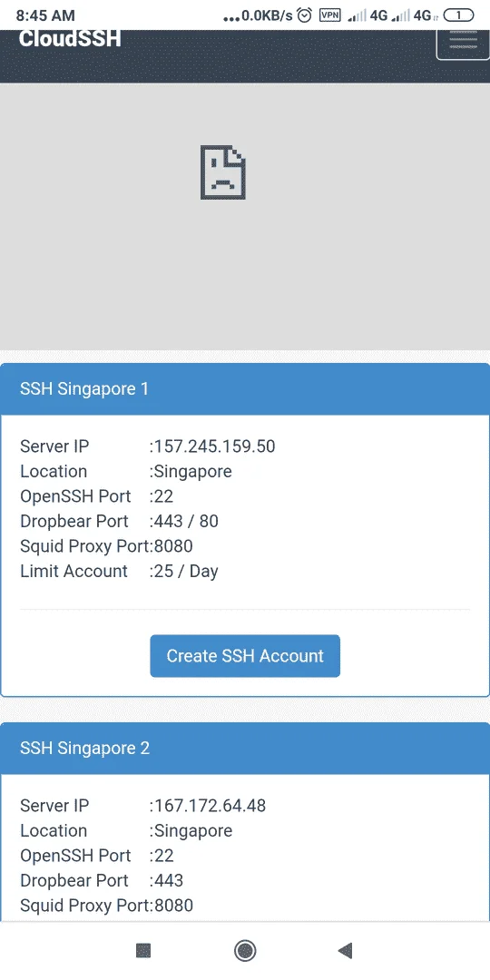The height and width of the screenshot is (980, 490).
Task: Tap the CloudSSH site title
Action: [69, 39]
